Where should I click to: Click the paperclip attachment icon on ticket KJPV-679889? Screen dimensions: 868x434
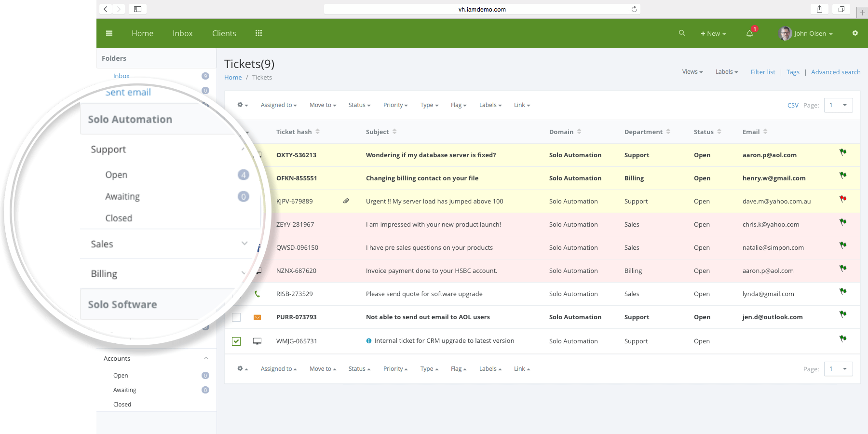pos(346,201)
